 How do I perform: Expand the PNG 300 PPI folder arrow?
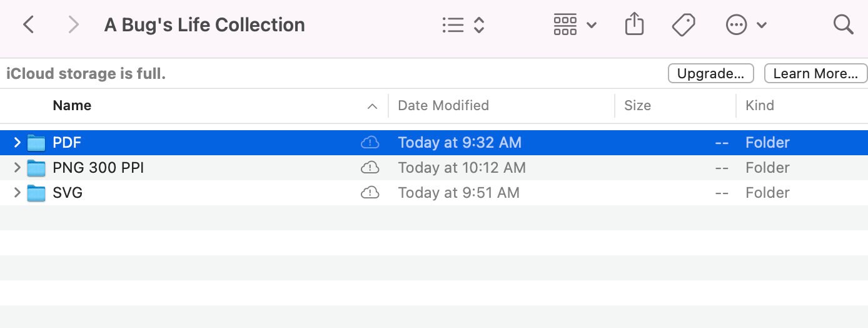point(17,168)
